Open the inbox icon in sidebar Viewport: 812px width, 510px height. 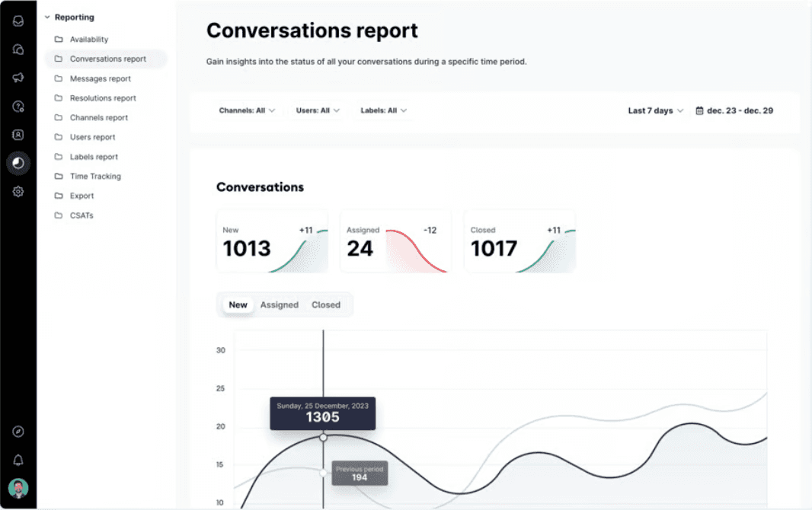(x=18, y=21)
